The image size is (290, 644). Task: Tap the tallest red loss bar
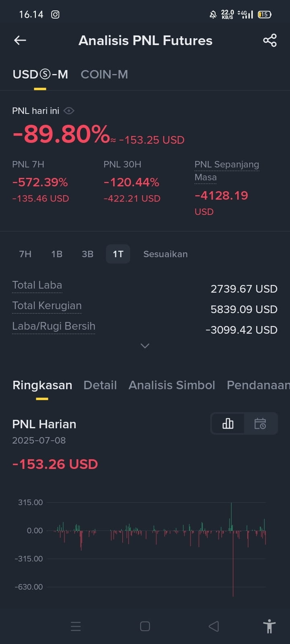[x=233, y=563]
